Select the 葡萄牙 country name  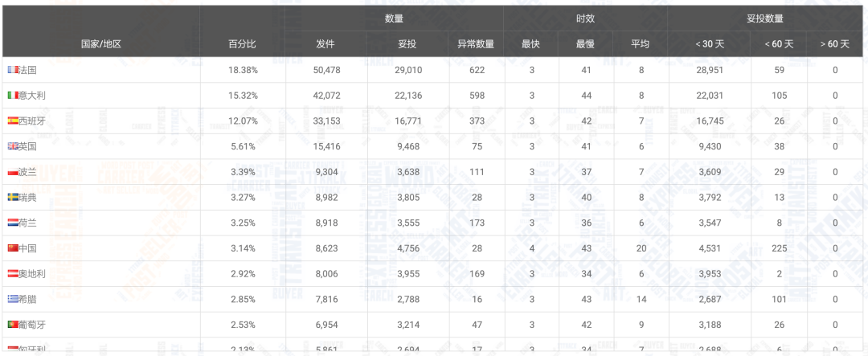(32, 325)
